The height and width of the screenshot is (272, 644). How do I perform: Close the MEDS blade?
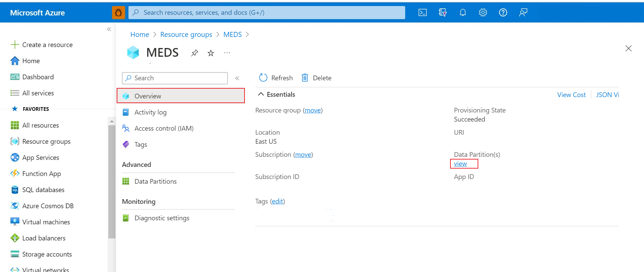click(x=629, y=48)
